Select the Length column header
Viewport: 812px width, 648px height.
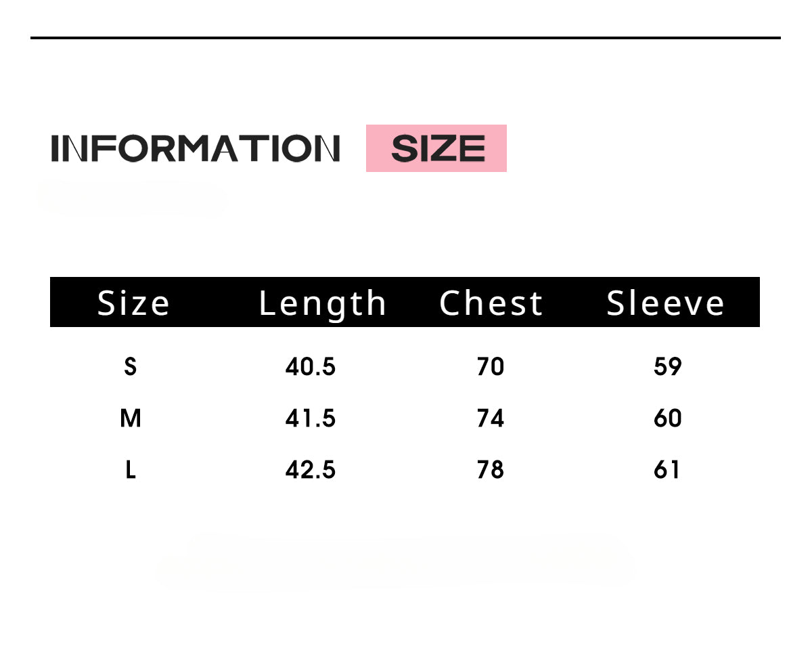click(323, 303)
